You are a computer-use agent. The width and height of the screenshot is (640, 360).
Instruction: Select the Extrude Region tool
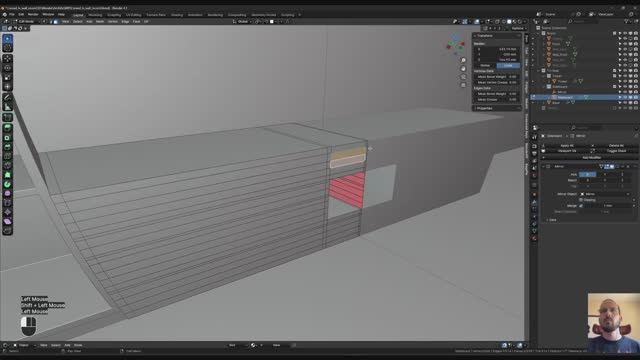pos(7,128)
